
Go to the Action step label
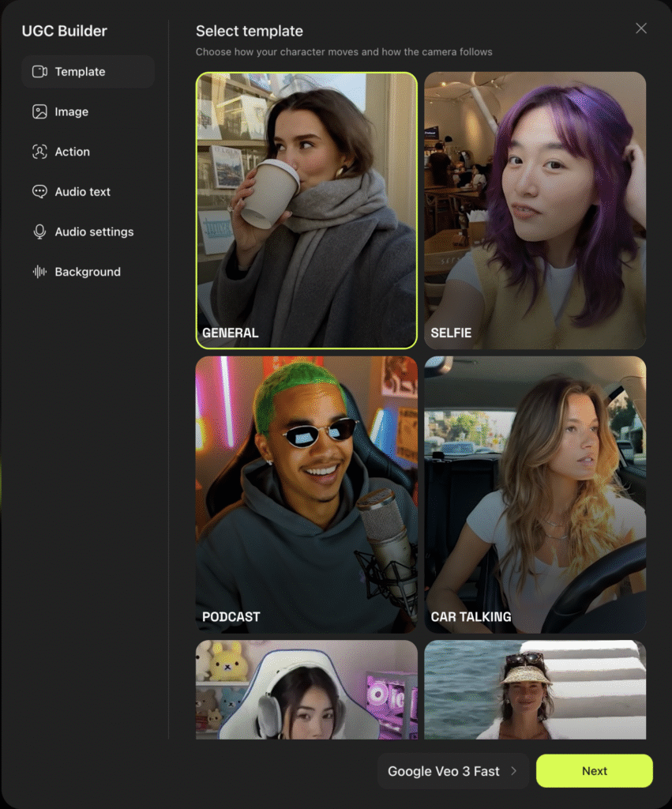[72, 152]
